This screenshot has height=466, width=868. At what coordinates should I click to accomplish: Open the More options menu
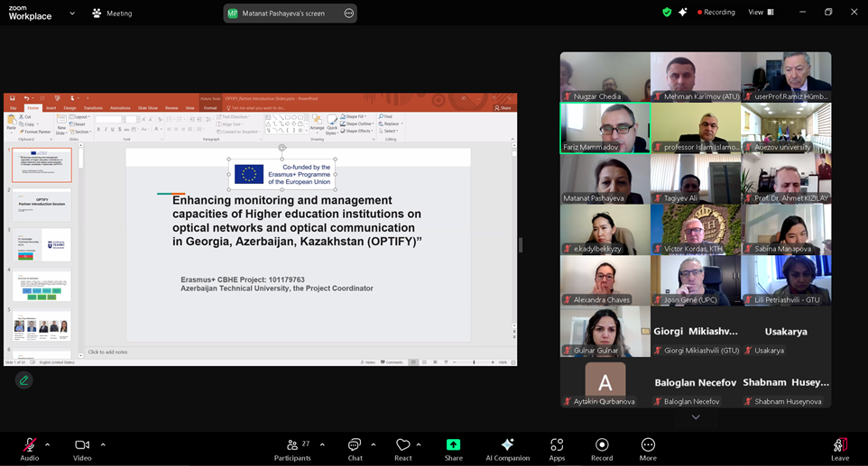coord(648,449)
